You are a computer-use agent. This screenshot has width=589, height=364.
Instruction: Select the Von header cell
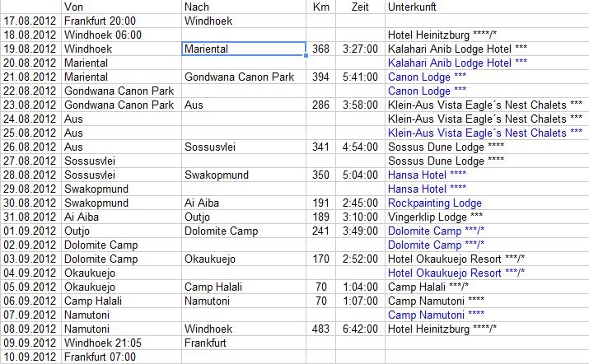tap(121, 7)
